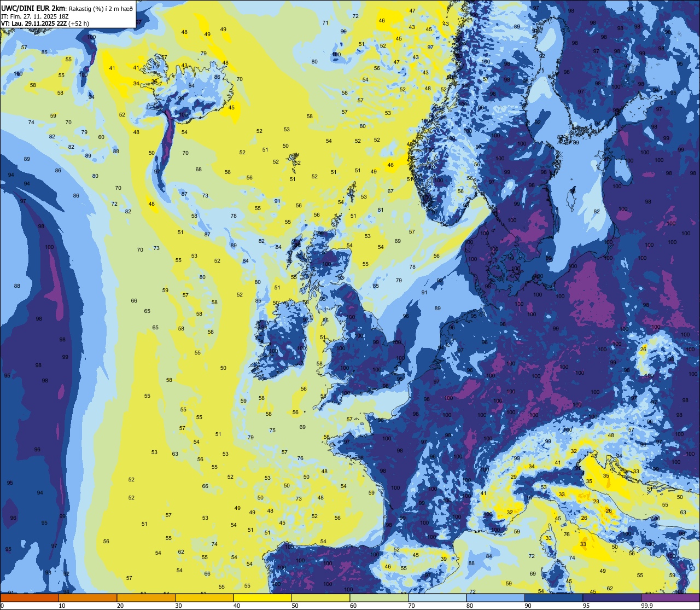Click the legend scale label "95"
The image size is (700, 610).
click(586, 606)
